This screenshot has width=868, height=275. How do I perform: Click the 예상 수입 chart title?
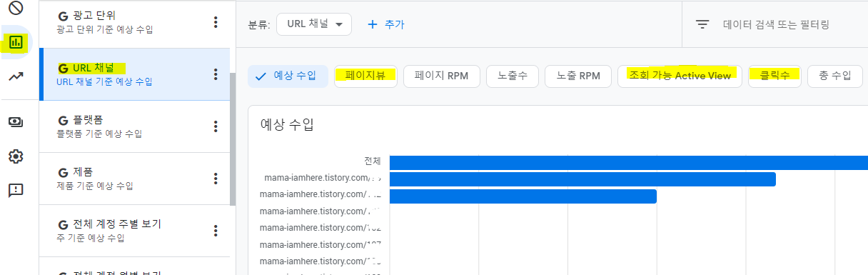click(x=287, y=124)
